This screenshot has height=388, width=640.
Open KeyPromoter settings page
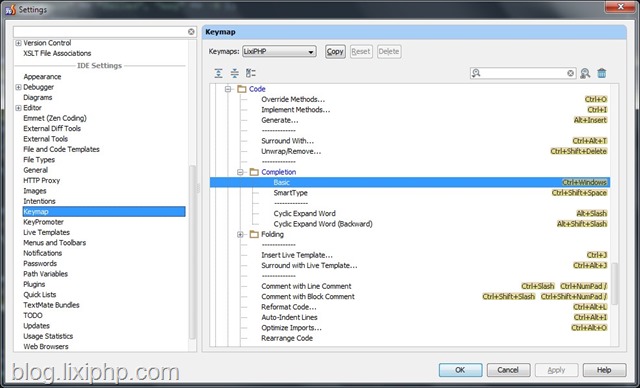tap(44, 222)
